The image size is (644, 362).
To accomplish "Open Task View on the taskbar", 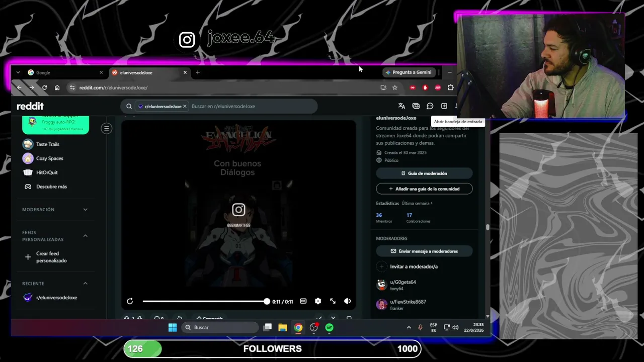I will 268,327.
